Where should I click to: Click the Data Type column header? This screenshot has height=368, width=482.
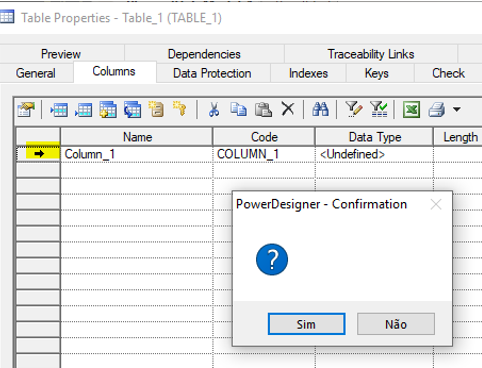click(374, 137)
